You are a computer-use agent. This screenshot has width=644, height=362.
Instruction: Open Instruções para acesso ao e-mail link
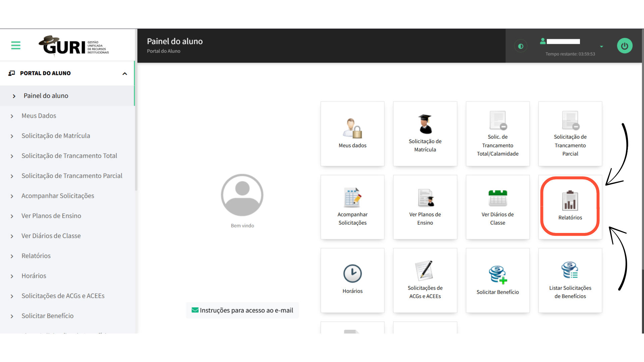242,310
